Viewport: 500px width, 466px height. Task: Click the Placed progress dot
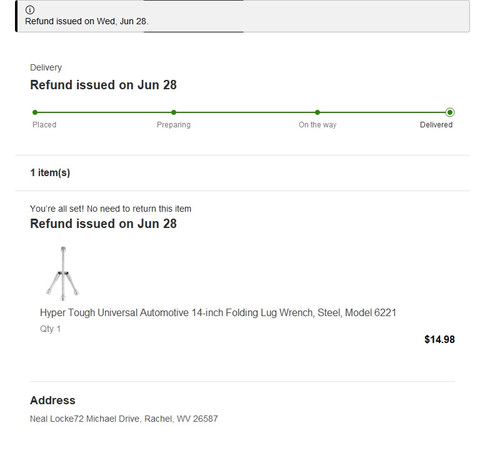tap(35, 112)
